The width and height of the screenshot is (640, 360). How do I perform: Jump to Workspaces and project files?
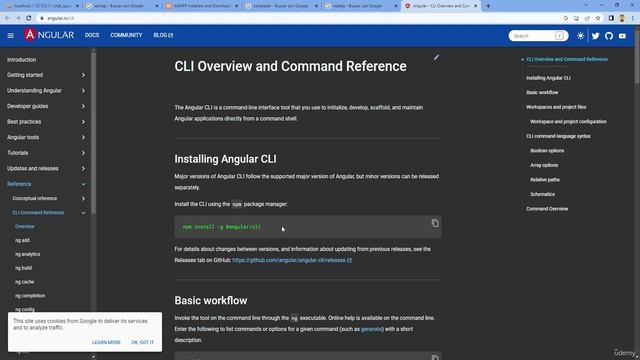point(556,107)
